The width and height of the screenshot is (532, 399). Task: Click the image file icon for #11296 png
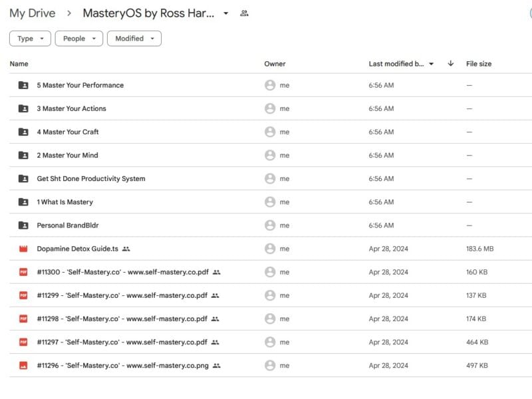pyautogui.click(x=23, y=365)
